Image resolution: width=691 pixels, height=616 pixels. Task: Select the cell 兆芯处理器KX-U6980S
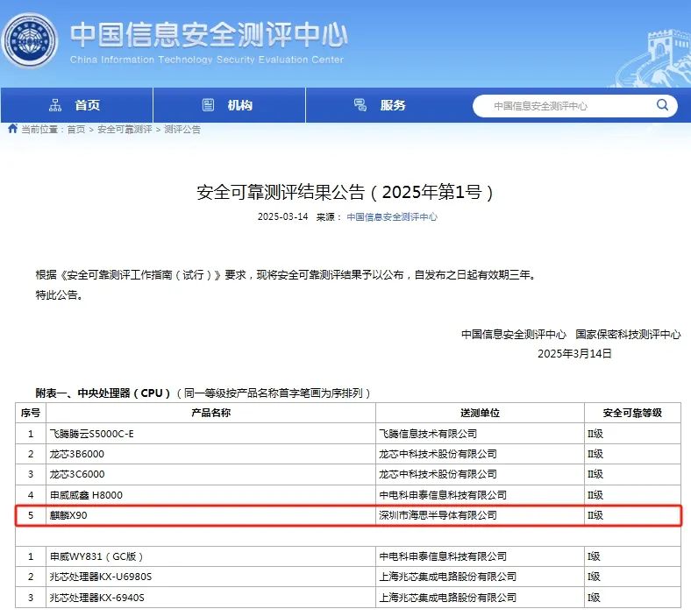210,577
